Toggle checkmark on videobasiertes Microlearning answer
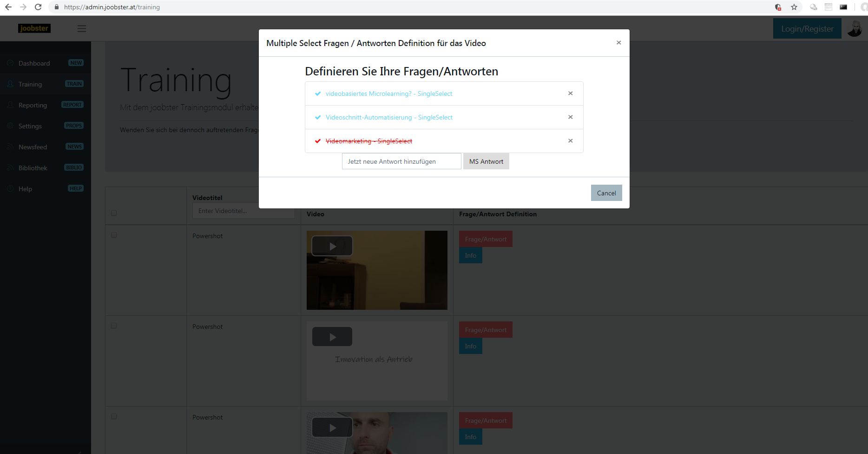This screenshot has width=868, height=454. (318, 93)
